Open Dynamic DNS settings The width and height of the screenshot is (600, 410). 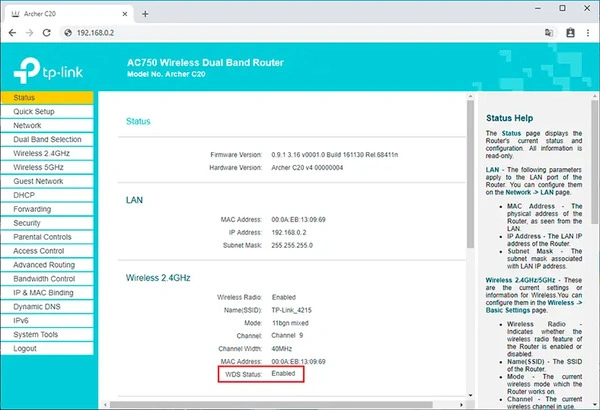[47, 307]
